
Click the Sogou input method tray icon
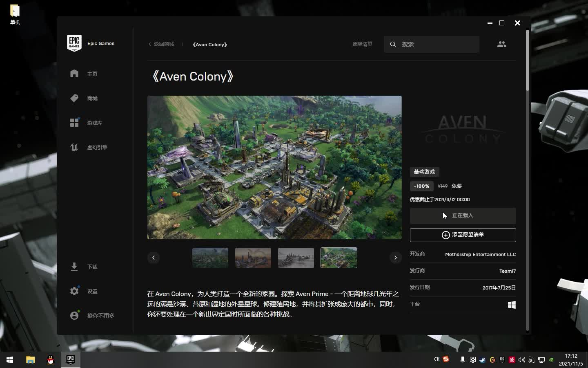click(x=446, y=359)
